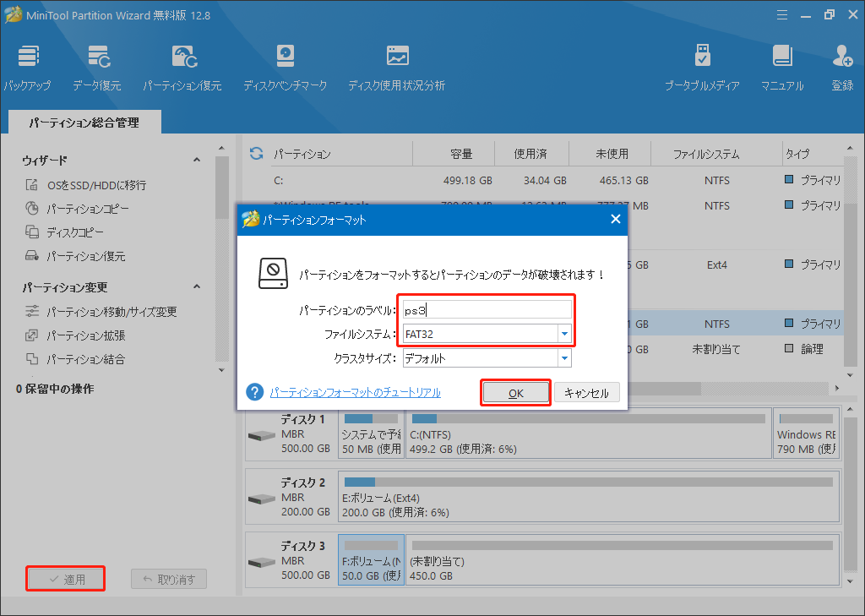Choose ディスクコピー in the sidebar

point(65,232)
